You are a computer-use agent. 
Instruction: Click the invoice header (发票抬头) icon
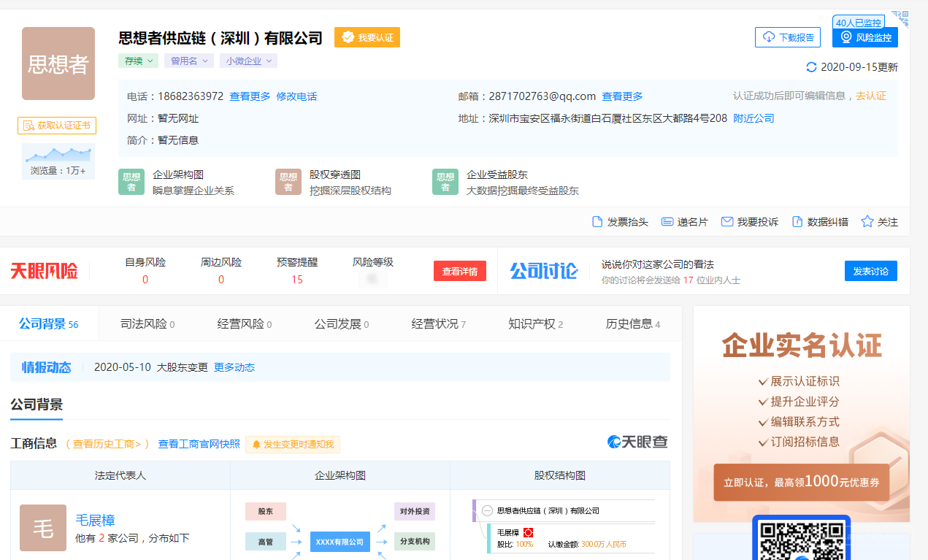pos(597,222)
